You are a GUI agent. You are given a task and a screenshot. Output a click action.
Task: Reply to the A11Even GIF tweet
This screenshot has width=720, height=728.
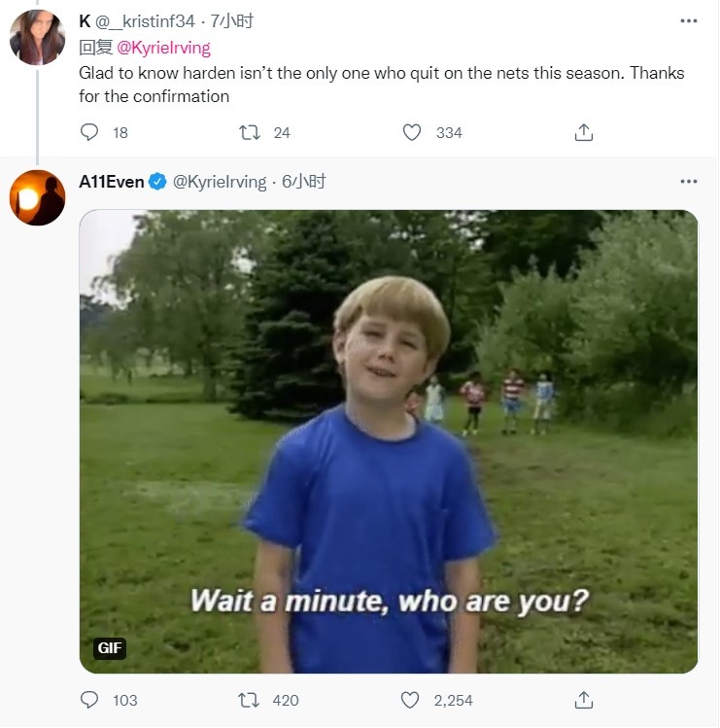[90, 700]
